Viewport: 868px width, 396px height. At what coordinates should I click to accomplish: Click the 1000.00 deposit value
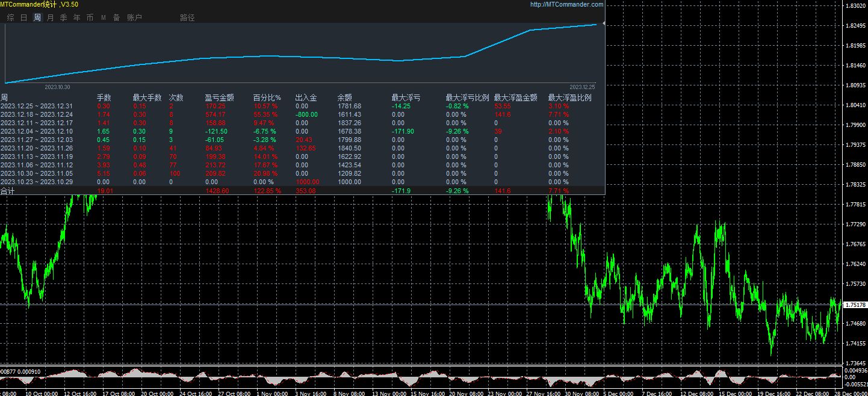[307, 182]
